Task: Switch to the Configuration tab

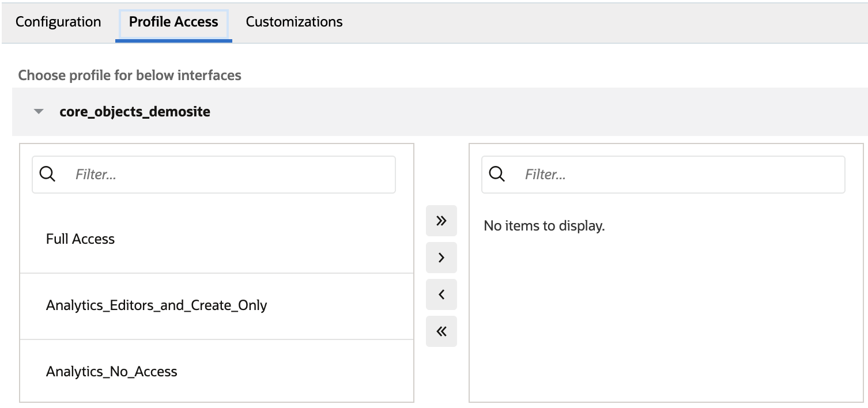Action: coord(58,22)
